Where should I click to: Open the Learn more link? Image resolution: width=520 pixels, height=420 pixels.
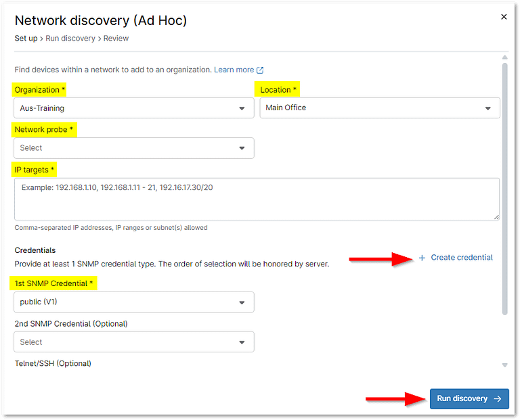point(234,70)
